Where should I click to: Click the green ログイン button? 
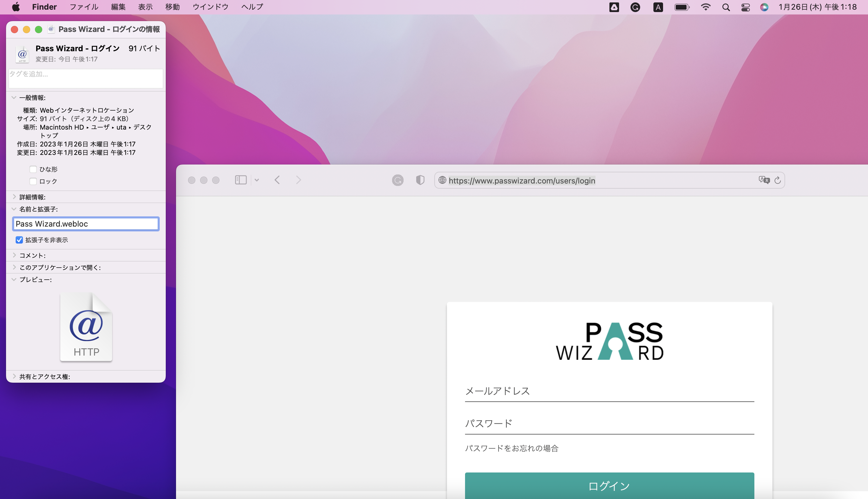pyautogui.click(x=609, y=486)
